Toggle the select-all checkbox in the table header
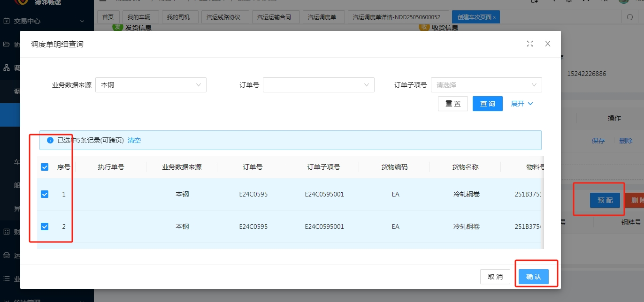This screenshot has width=644, height=302. tap(45, 167)
